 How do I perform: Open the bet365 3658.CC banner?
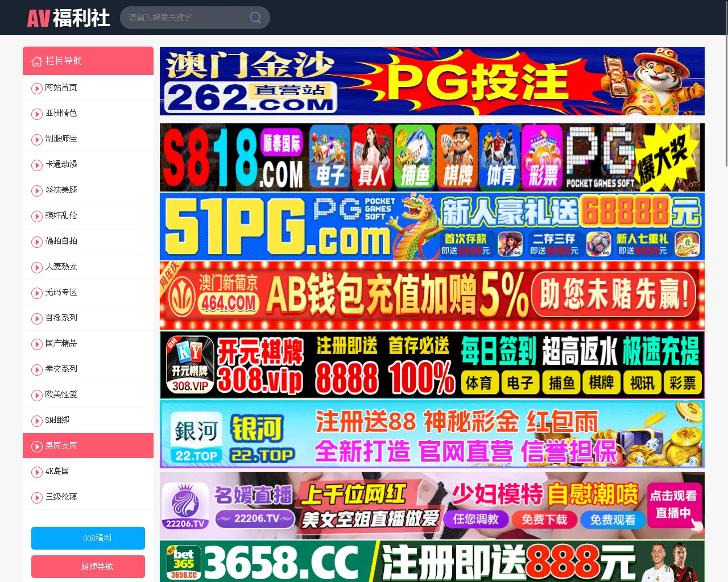click(432, 562)
